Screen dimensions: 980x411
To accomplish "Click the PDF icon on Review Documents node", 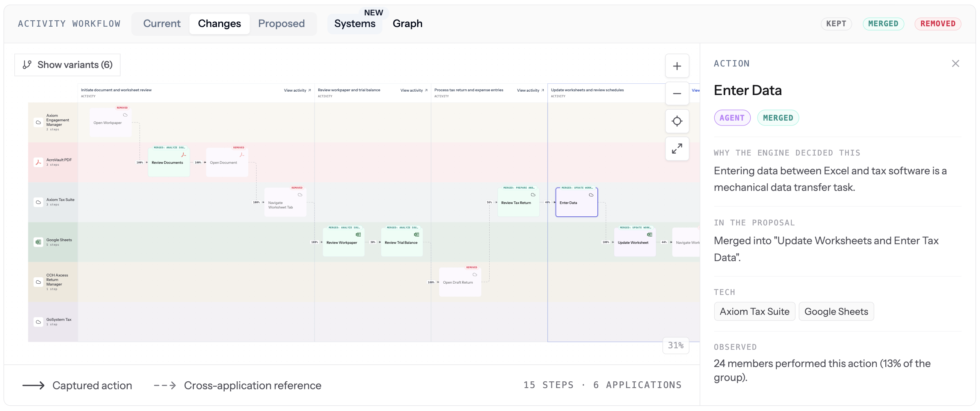I will (184, 155).
